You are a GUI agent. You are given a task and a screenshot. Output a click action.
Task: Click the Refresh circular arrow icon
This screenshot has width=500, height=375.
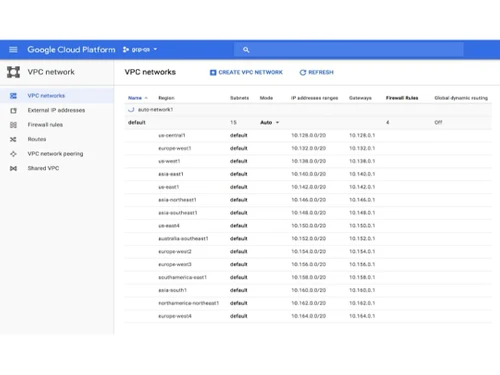(303, 72)
